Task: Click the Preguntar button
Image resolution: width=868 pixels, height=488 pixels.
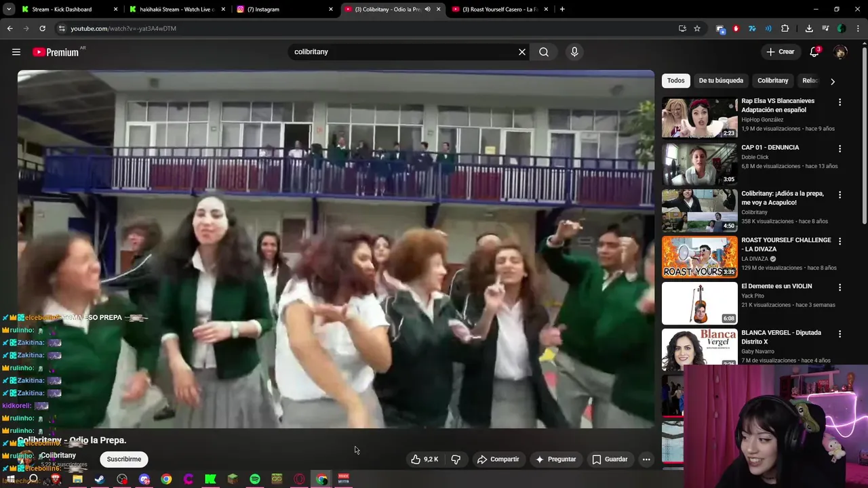Action: pyautogui.click(x=556, y=460)
